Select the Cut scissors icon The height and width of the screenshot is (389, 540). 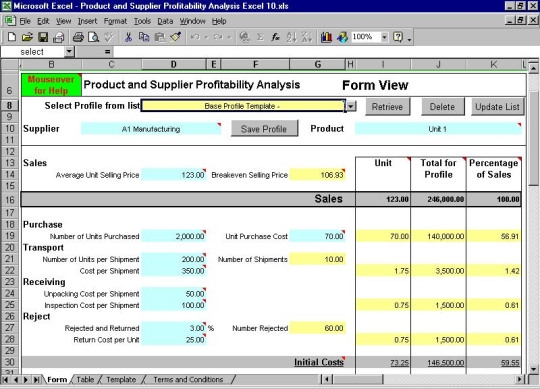(x=128, y=37)
